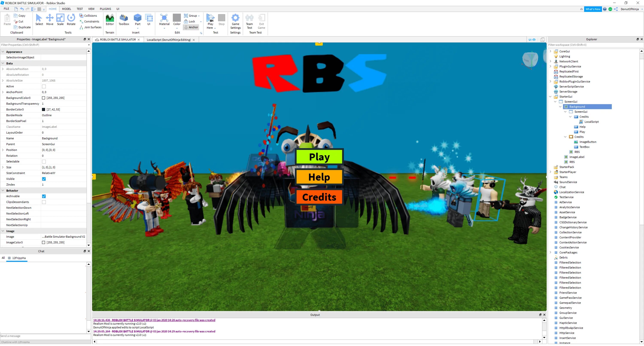Click the orange Help button in viewport
644x346 pixels.
click(x=319, y=177)
